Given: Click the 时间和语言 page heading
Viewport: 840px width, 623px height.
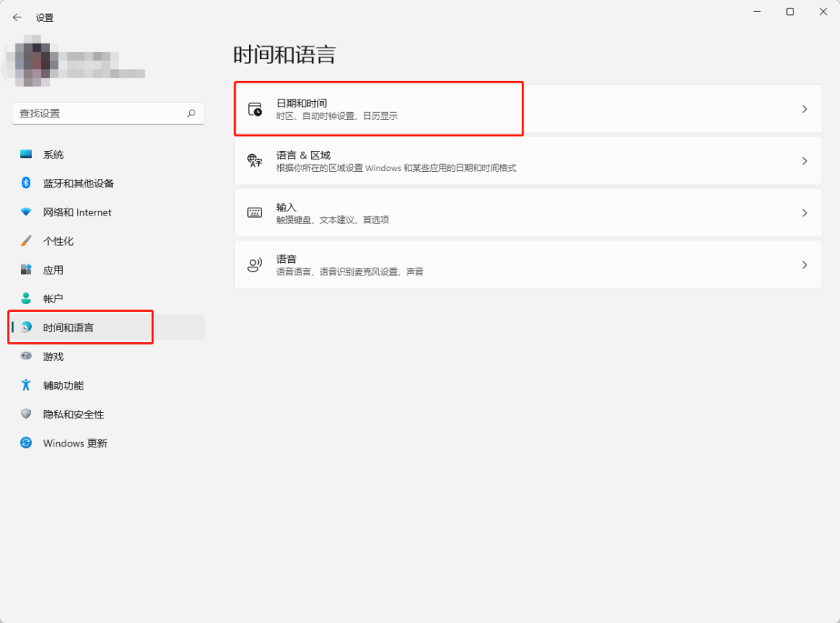Looking at the screenshot, I should click(x=285, y=54).
